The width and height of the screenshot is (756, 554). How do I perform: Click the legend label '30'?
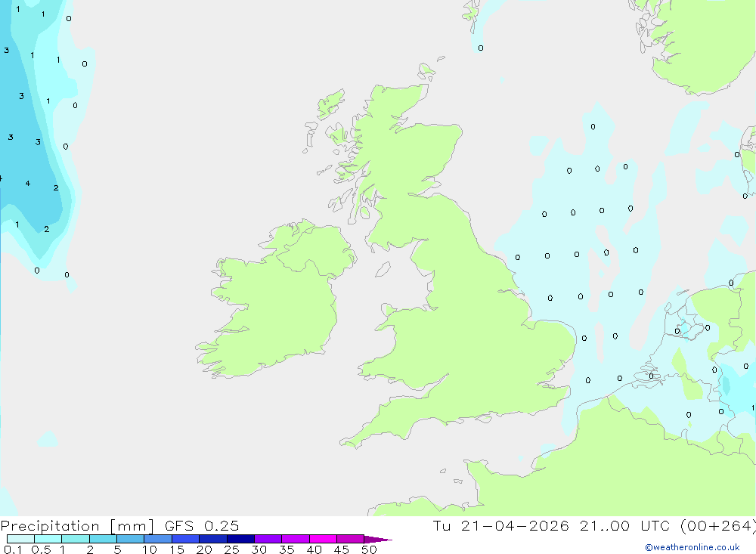(x=259, y=549)
